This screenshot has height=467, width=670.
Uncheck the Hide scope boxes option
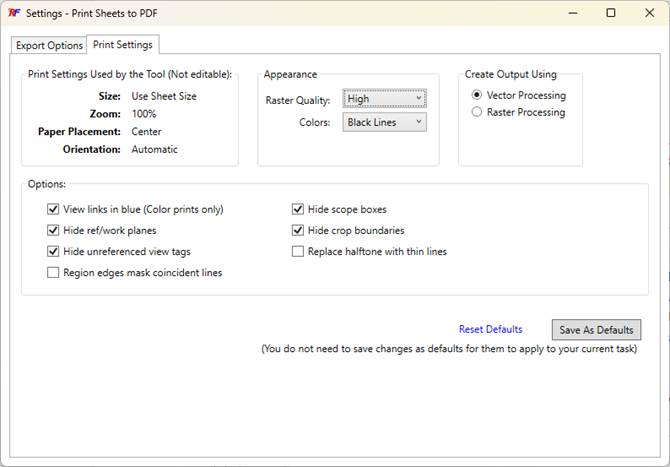click(298, 210)
